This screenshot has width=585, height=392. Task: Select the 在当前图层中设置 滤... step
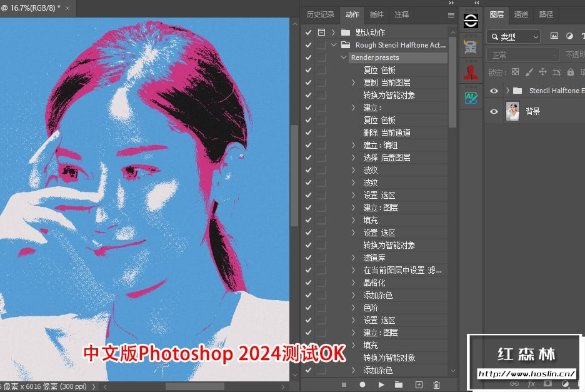402,270
